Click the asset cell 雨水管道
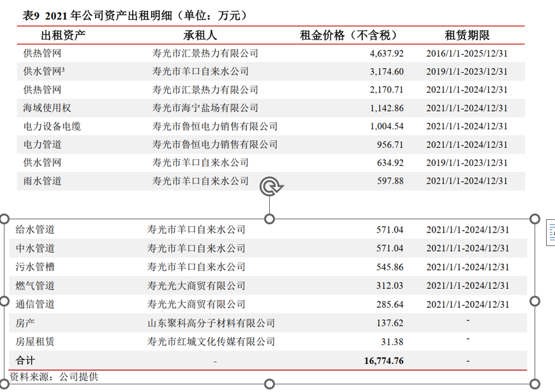Viewport: 555px width, 392px height. click(x=42, y=181)
